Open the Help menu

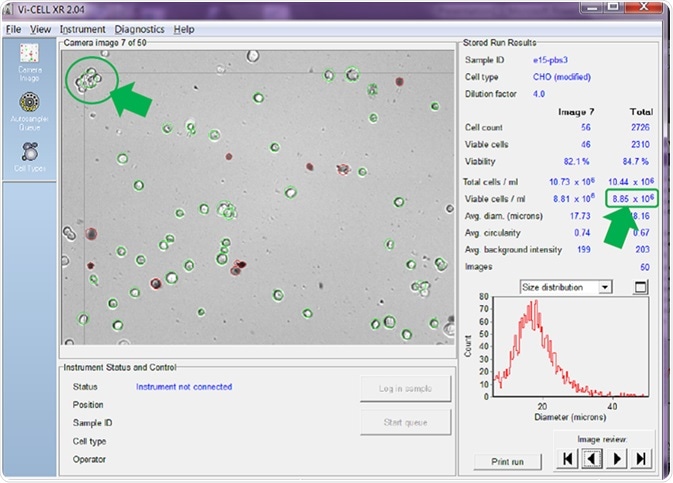184,29
